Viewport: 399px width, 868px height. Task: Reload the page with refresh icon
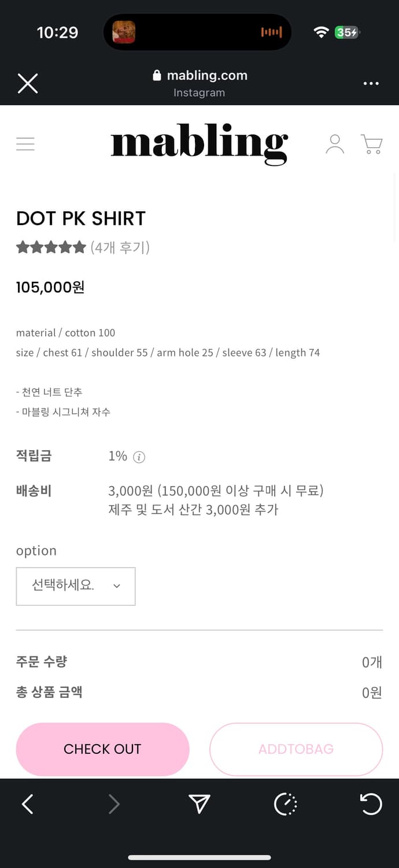(371, 804)
